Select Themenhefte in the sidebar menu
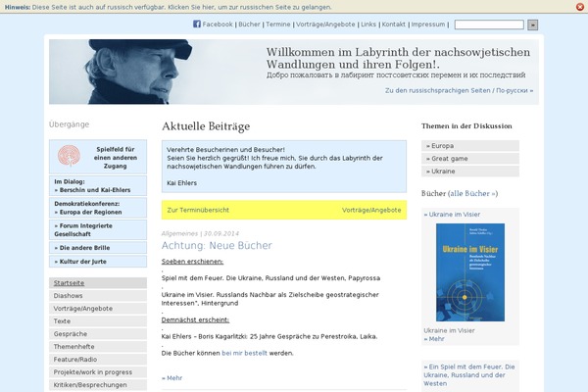 point(98,347)
